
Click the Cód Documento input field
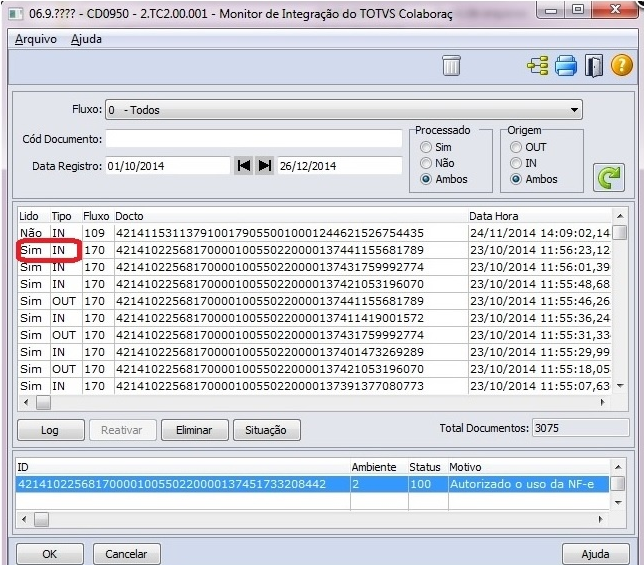click(x=254, y=139)
